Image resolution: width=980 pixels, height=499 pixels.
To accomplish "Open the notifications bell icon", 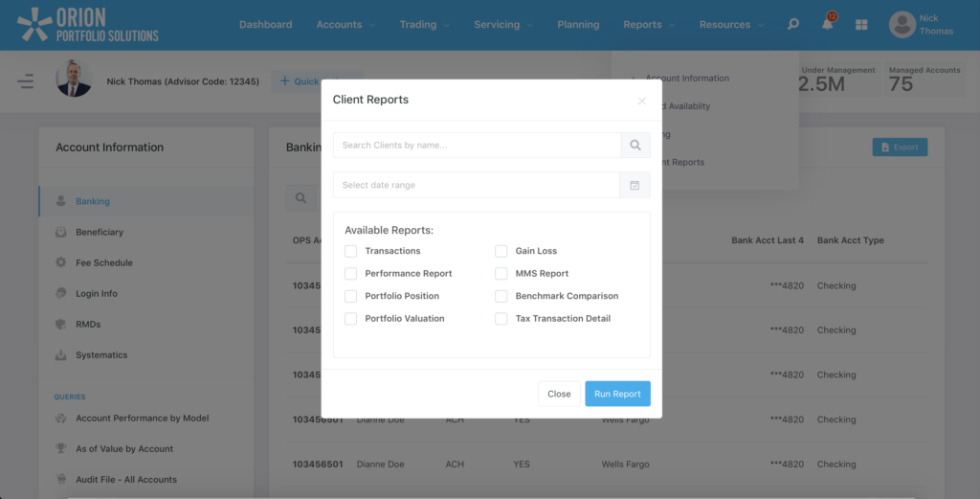I will pyautogui.click(x=827, y=25).
